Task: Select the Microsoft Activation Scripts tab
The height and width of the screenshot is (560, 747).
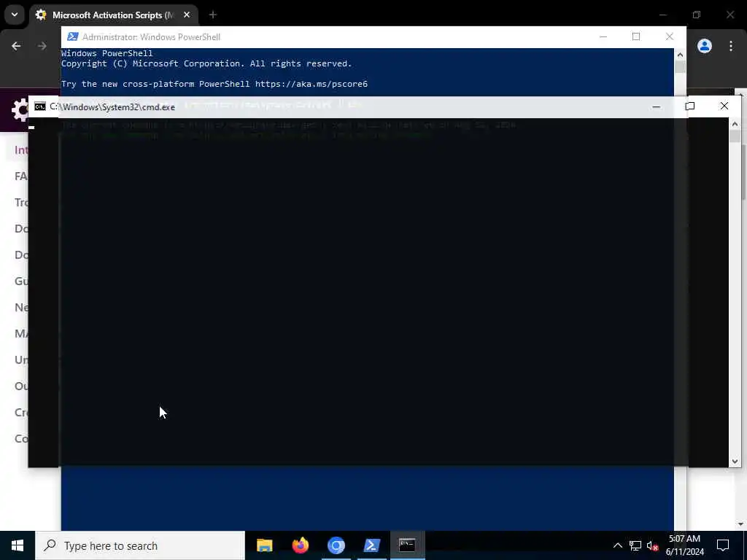Action: (x=115, y=15)
